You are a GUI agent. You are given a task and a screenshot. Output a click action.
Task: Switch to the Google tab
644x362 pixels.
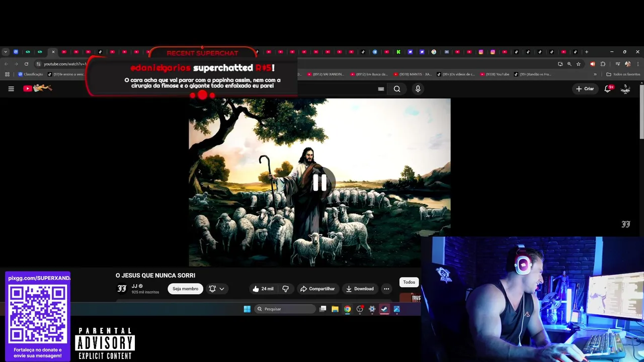[x=434, y=52]
